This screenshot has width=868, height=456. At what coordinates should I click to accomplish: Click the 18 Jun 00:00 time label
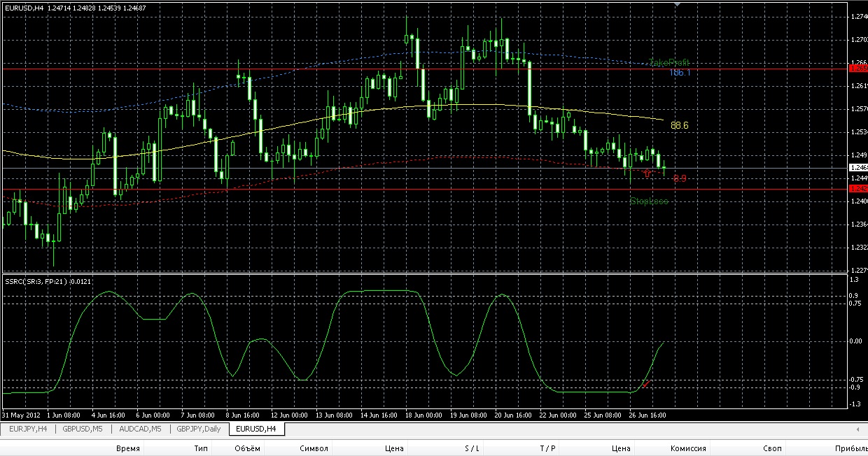(x=424, y=414)
